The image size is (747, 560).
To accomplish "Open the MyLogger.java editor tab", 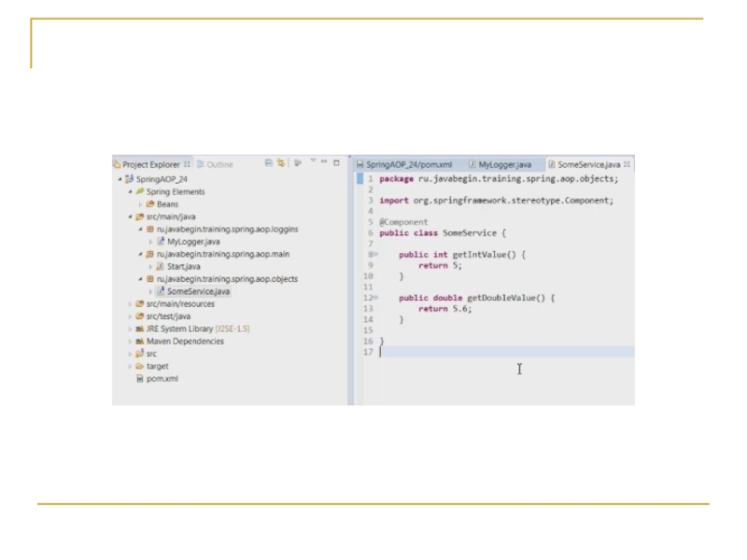I will 500,164.
